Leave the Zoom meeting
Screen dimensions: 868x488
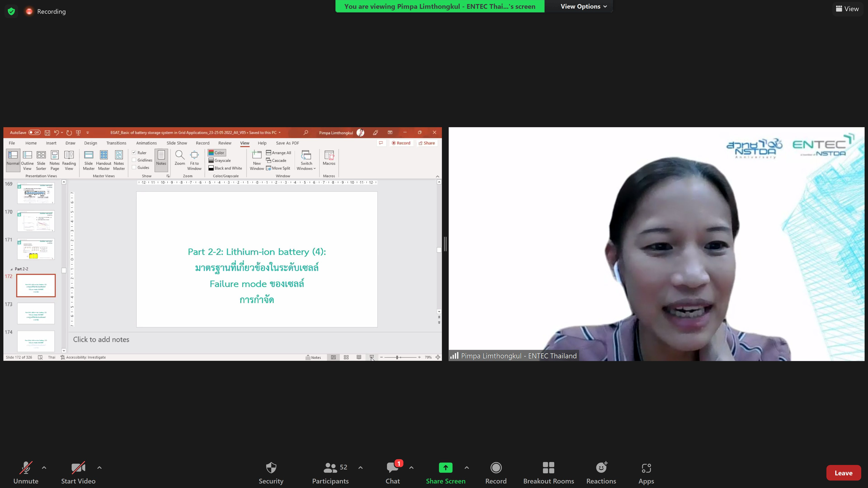843,473
